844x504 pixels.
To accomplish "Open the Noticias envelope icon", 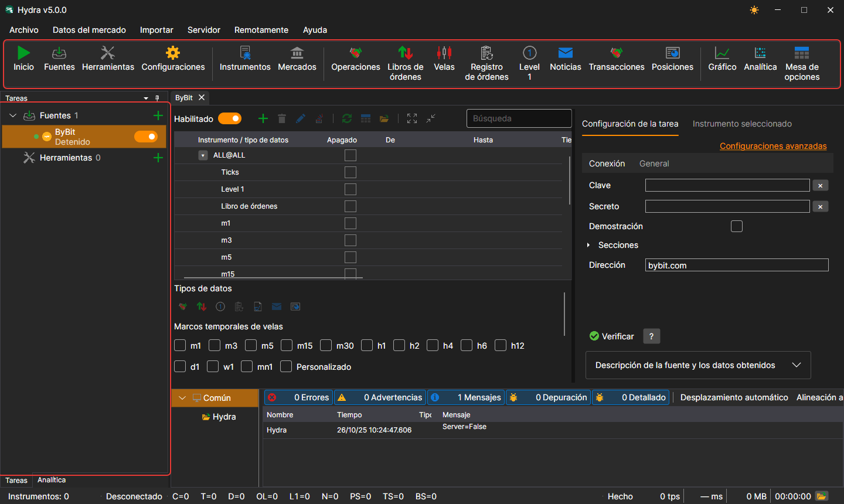I will click(566, 53).
